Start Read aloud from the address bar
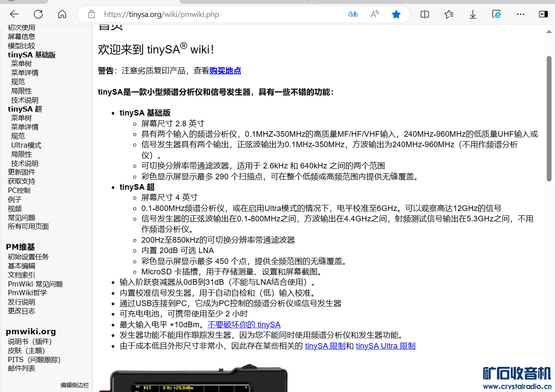 point(375,14)
